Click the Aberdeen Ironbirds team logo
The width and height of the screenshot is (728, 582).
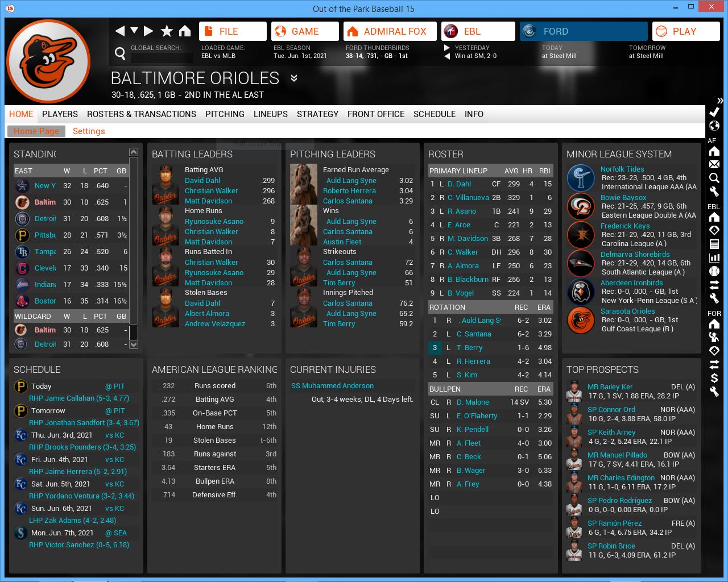(x=581, y=292)
